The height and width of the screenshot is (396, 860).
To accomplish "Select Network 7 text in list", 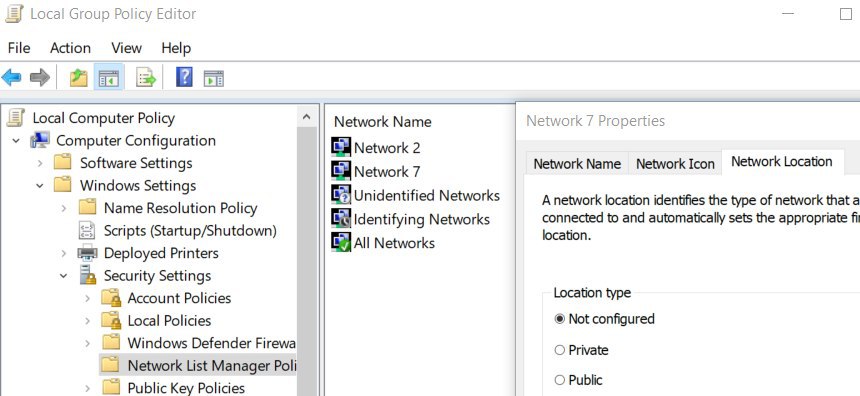I will point(387,172).
